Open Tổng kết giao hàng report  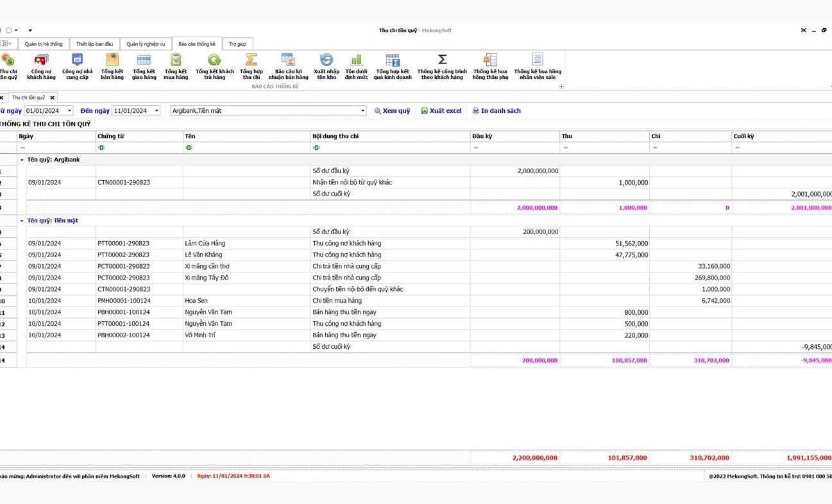(144, 66)
